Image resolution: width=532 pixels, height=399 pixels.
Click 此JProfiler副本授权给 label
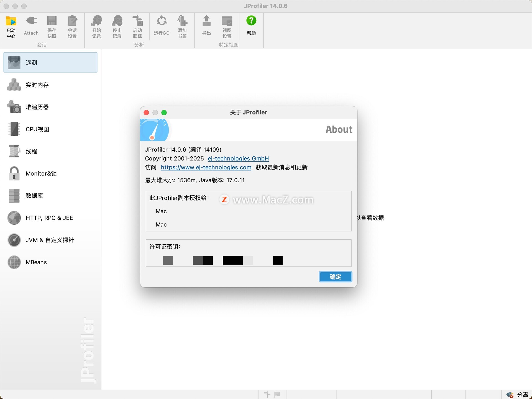(x=179, y=198)
